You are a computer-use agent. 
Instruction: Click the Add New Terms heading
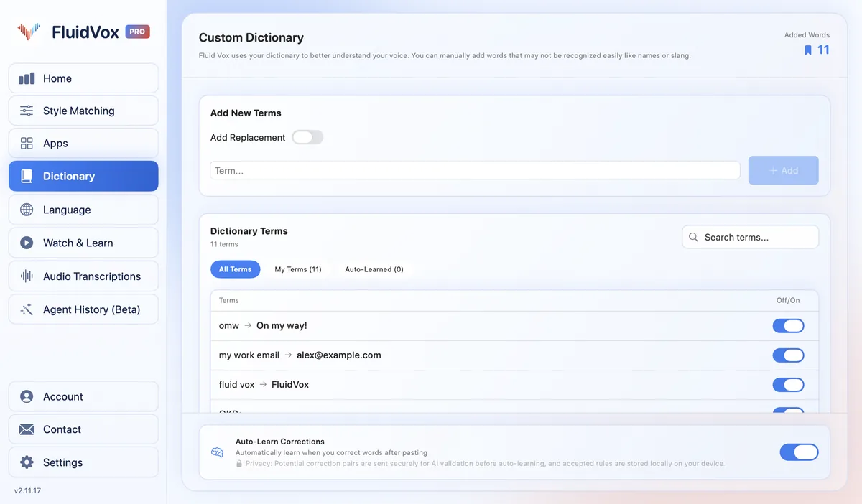[x=246, y=113]
